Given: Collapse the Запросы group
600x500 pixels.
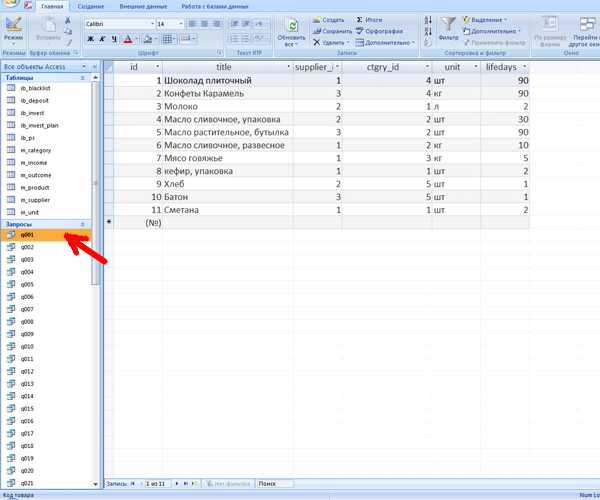Looking at the screenshot, I should pos(82,224).
